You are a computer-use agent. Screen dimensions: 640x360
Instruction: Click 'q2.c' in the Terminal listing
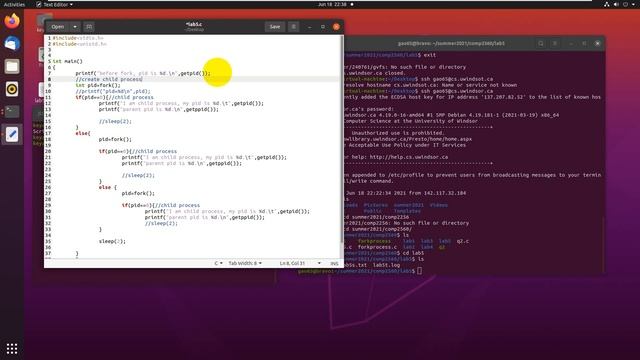click(463, 241)
